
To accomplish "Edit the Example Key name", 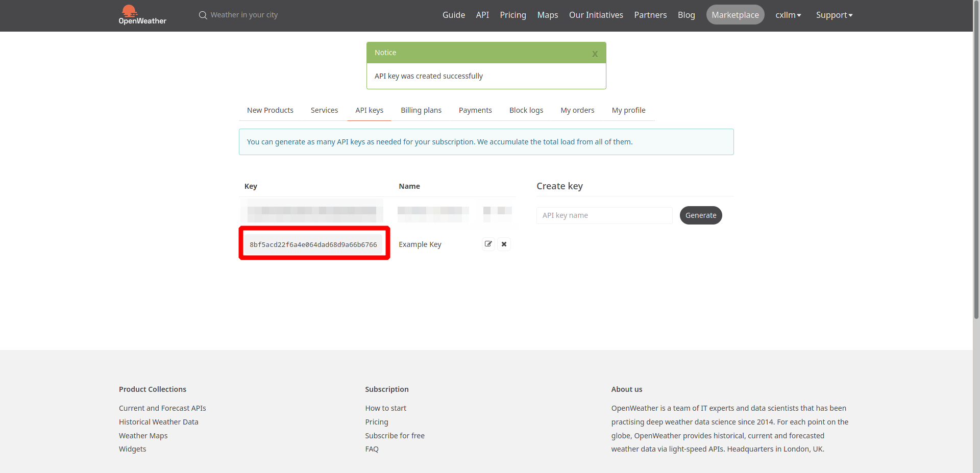I will coord(488,244).
